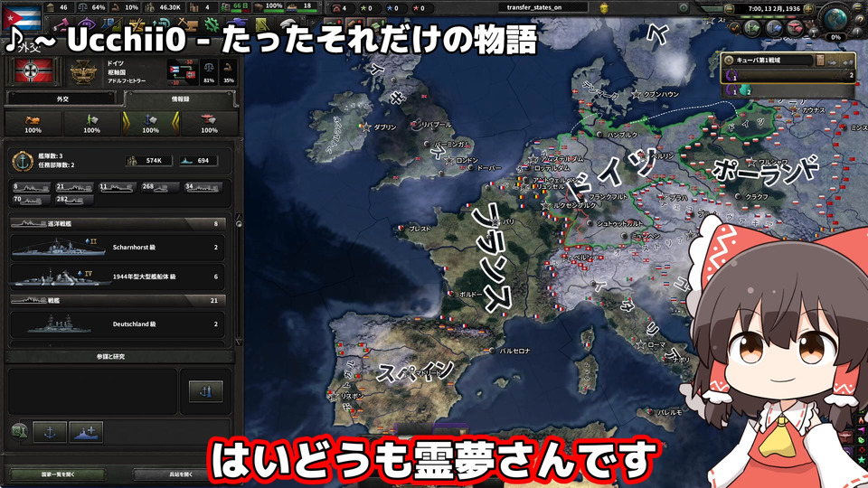Screen dimensions: 868x488
Task: Click the ship list scrollbar up arrow
Action: (x=239, y=216)
